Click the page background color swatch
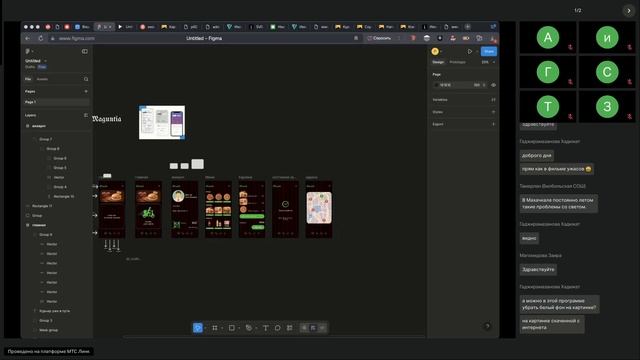640x360 pixels. click(436, 85)
